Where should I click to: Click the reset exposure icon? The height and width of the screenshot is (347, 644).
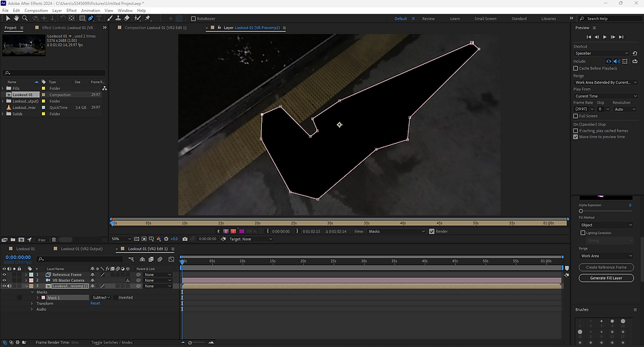coord(167,239)
